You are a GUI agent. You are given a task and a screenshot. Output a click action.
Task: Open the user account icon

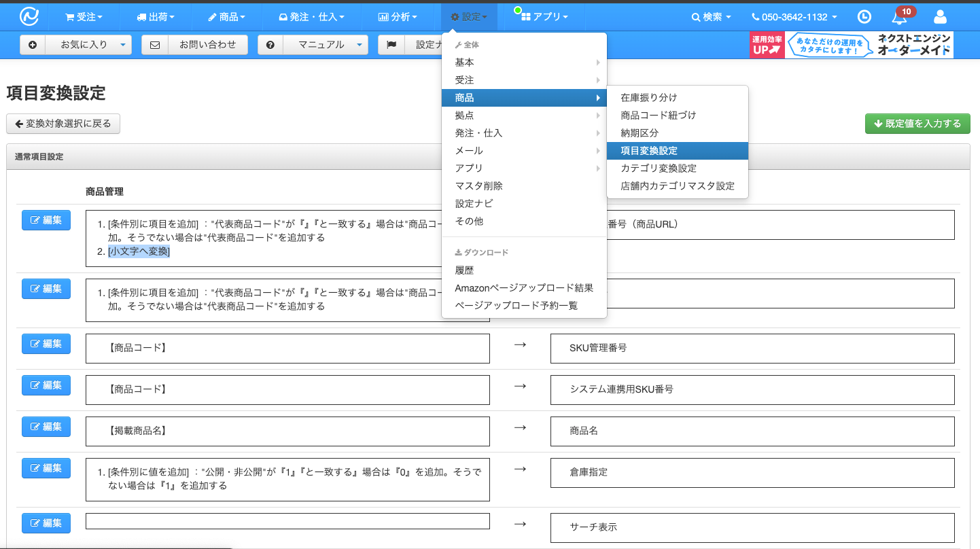940,16
